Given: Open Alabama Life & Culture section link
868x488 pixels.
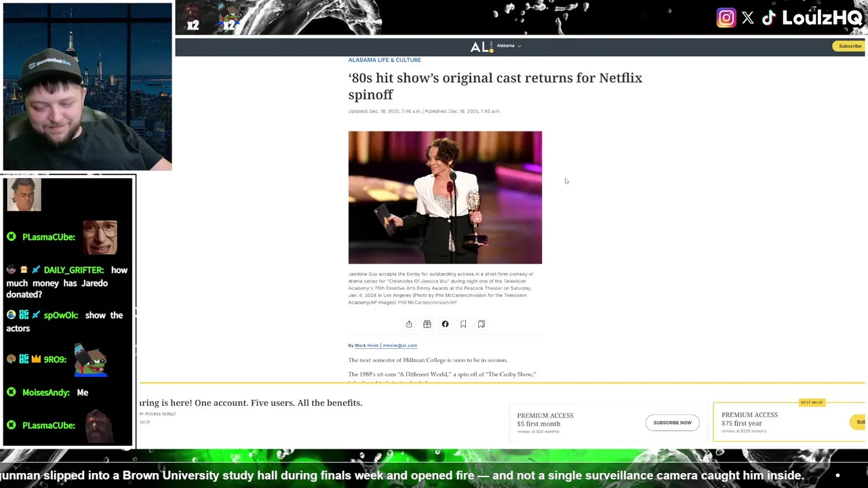Looking at the screenshot, I should coord(384,60).
